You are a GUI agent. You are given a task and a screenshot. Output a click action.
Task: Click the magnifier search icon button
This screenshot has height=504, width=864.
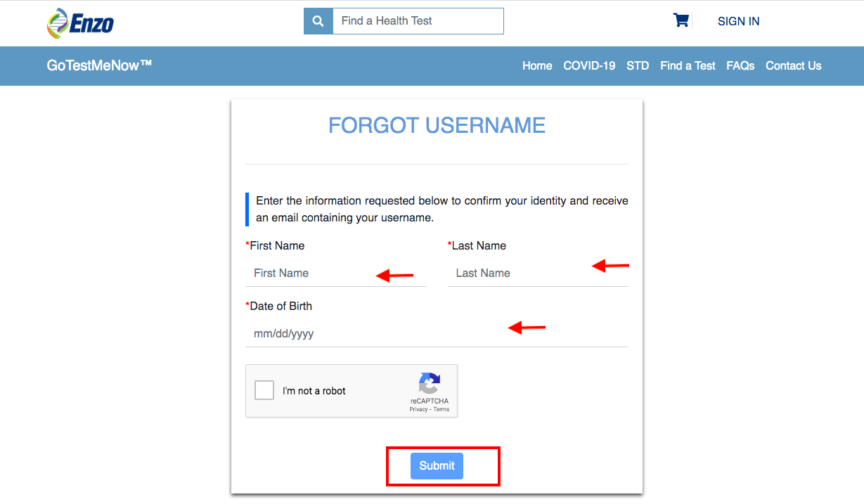318,21
